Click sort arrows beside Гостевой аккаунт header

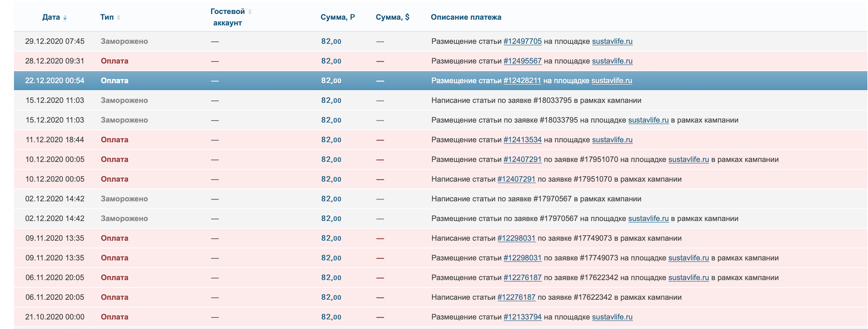coord(250,12)
